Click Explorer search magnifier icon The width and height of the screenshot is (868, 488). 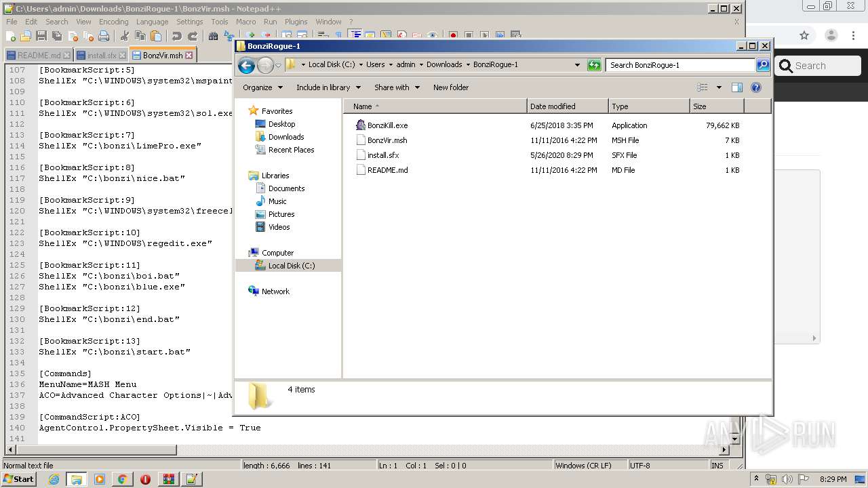click(x=763, y=65)
